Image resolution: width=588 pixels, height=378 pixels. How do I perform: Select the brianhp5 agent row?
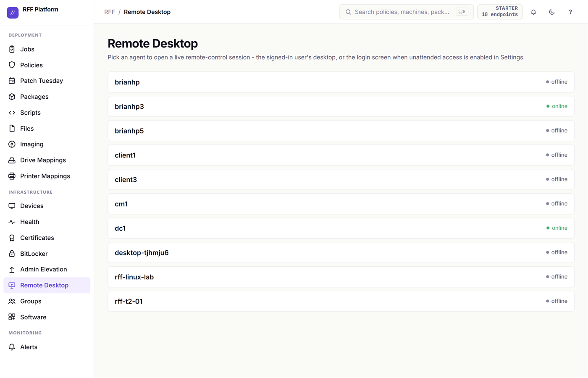341,131
